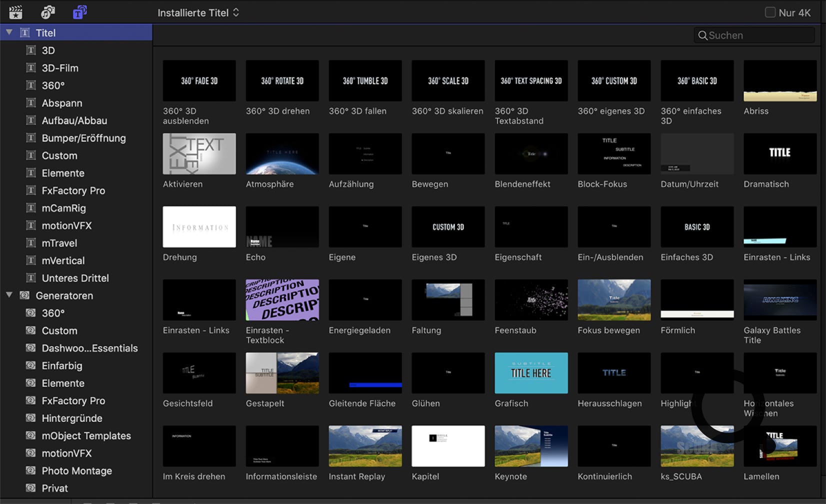
Task: Select the Bumper/Eröffnung title category
Action: pyautogui.click(x=83, y=138)
